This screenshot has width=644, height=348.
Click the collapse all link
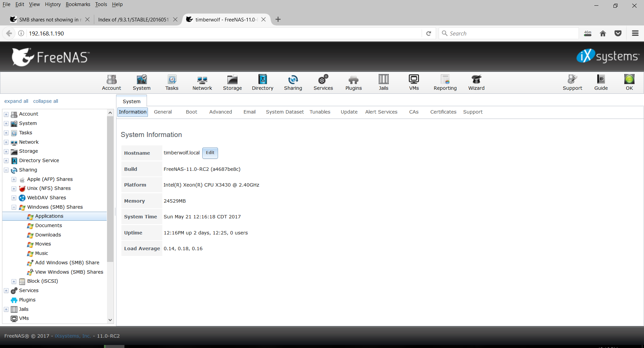[46, 101]
